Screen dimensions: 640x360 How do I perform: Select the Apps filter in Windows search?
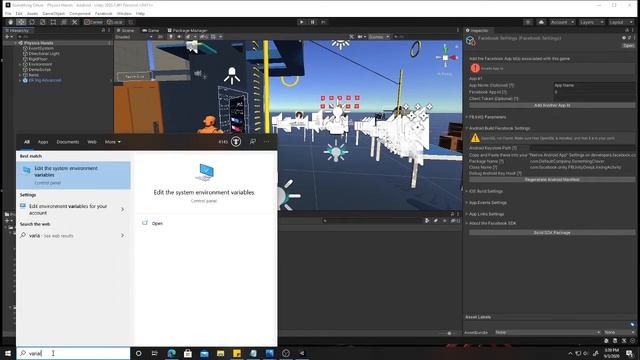[43, 142]
